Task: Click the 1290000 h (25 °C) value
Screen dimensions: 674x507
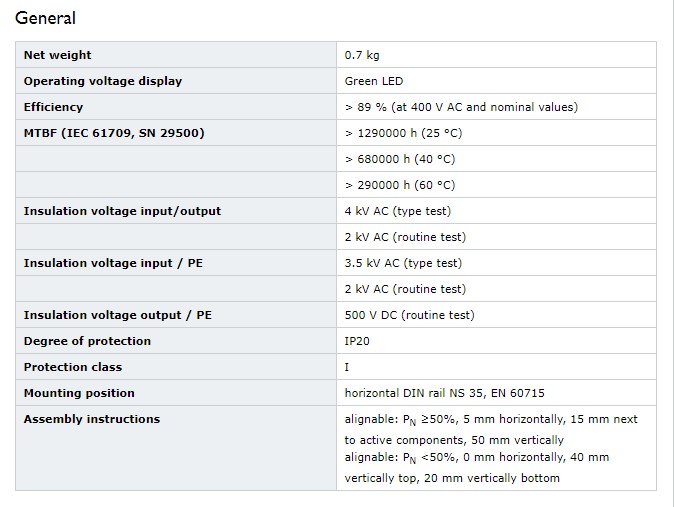Action: pyautogui.click(x=403, y=133)
